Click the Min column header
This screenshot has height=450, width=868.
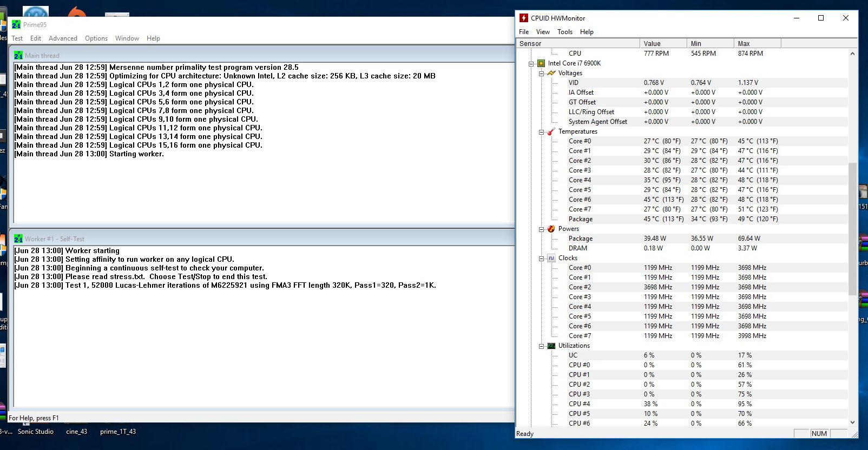711,43
